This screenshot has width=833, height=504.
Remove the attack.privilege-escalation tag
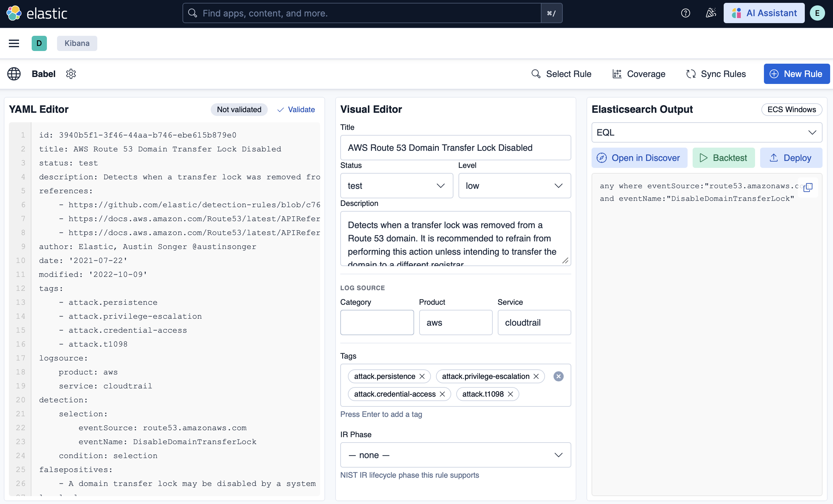pos(536,376)
